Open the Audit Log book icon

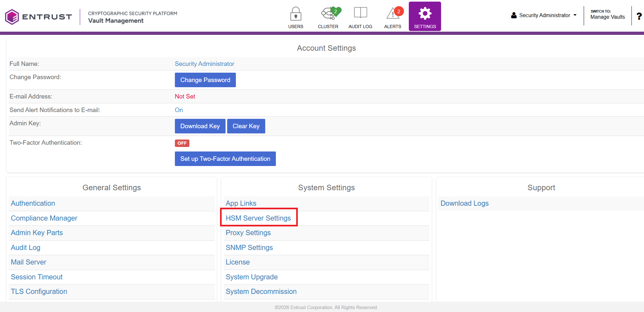[x=360, y=13]
